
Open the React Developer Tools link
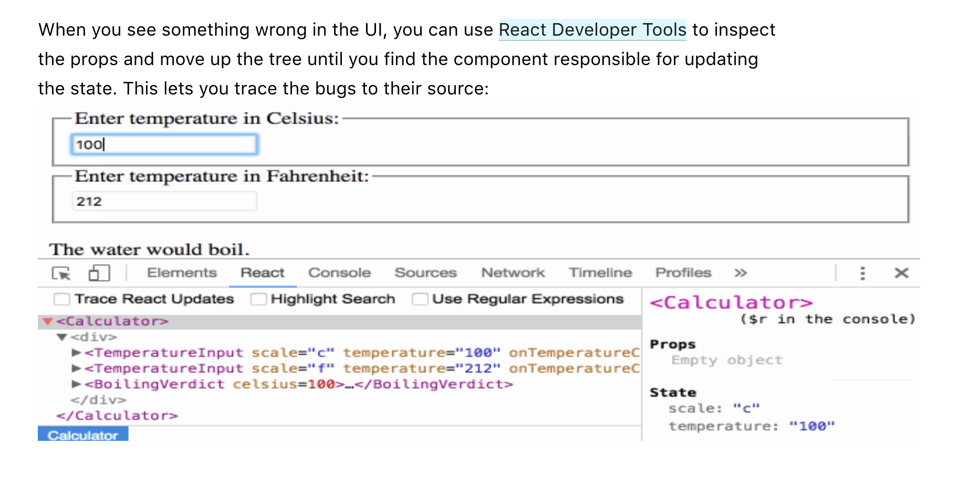click(592, 30)
